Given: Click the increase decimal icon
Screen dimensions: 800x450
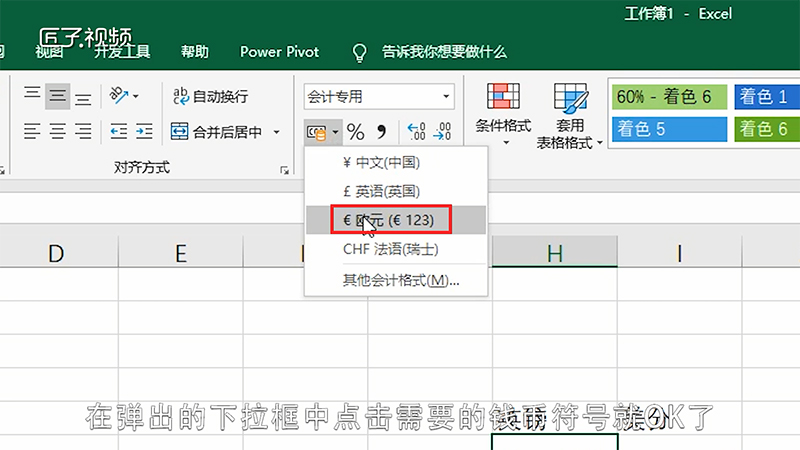Looking at the screenshot, I should click(416, 131).
